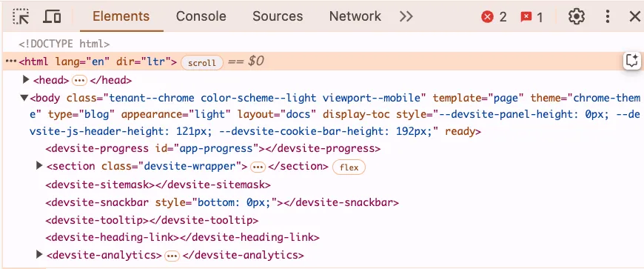Viewport: 644px width, 269px height.
Task: Open the actions dots left of html tag
Action: click(11, 62)
